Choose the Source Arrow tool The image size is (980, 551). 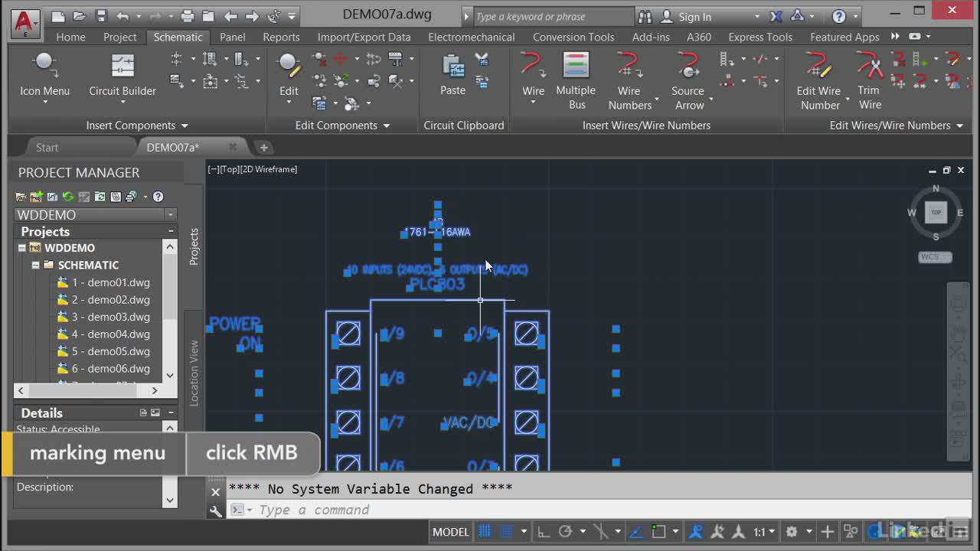[688, 81]
